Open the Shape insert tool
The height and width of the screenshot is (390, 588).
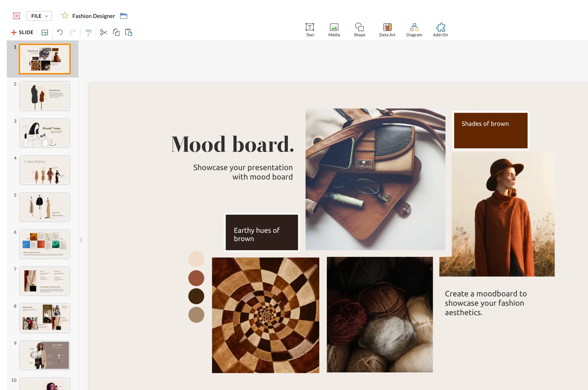click(359, 30)
